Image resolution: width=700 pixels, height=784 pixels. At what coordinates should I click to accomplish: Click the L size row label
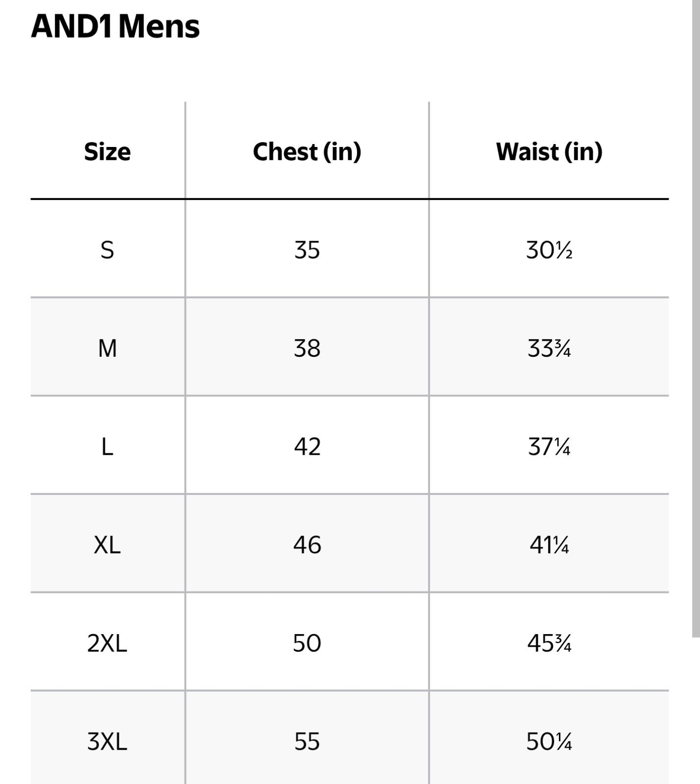(107, 447)
